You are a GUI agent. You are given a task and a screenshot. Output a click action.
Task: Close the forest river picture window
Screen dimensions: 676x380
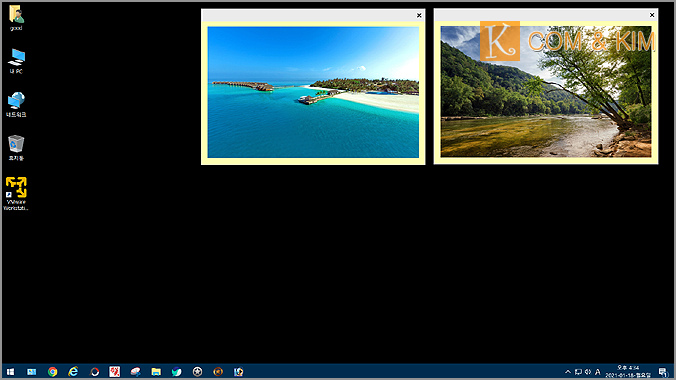point(652,15)
